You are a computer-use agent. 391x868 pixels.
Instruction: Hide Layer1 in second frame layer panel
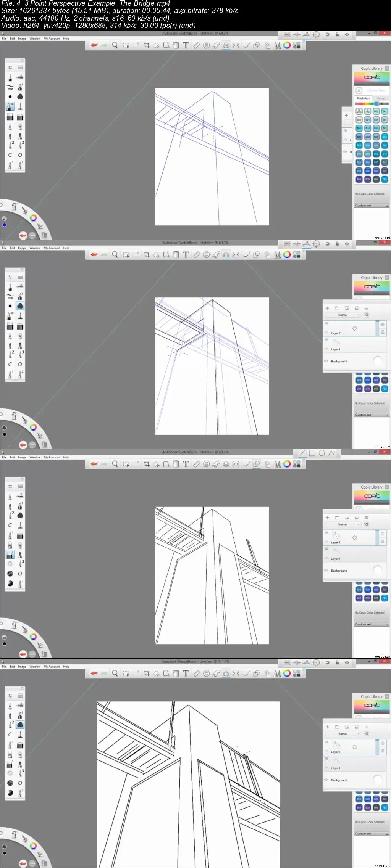click(x=326, y=339)
